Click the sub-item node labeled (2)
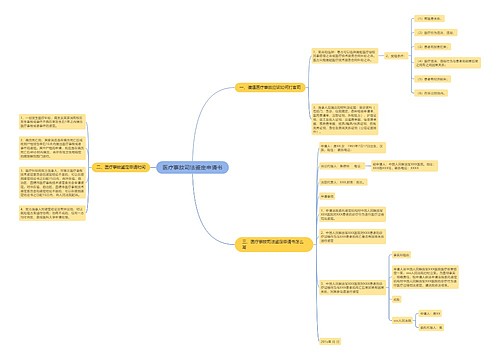 pyautogui.click(x=436, y=33)
